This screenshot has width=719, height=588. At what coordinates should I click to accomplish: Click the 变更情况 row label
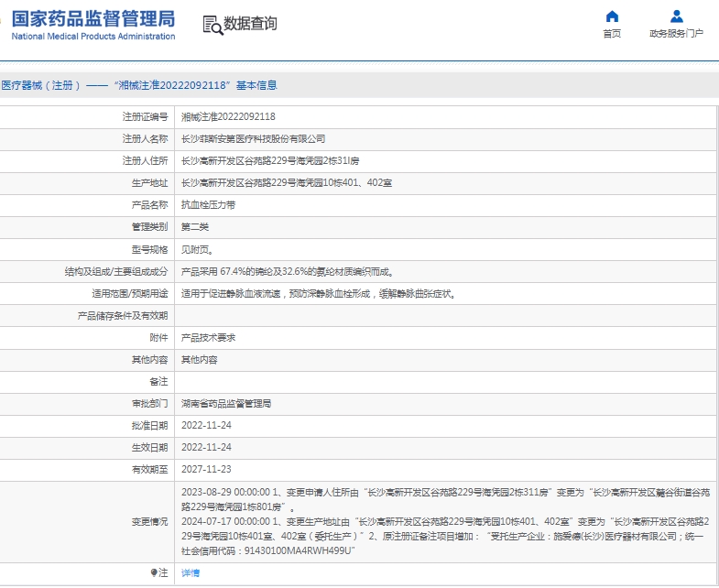(x=149, y=521)
